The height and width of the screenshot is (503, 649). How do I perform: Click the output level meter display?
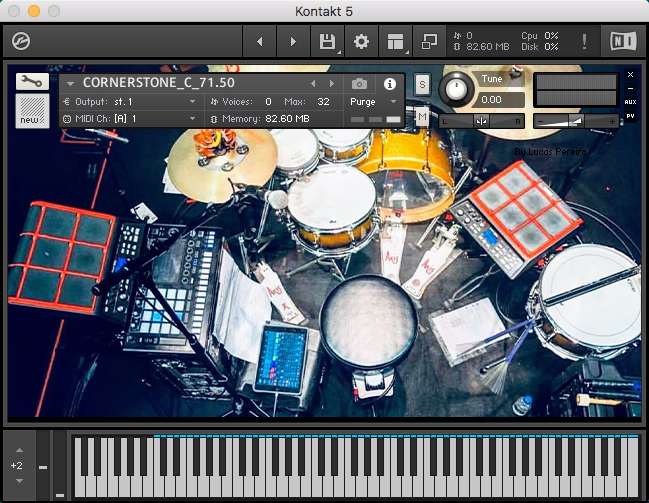click(x=576, y=90)
